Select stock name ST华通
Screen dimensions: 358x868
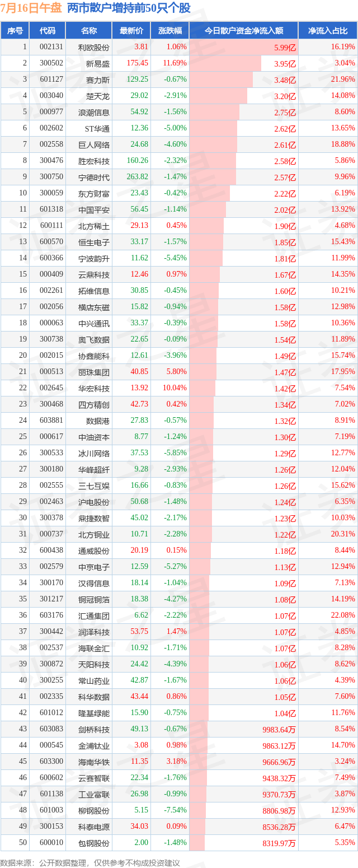click(x=97, y=128)
